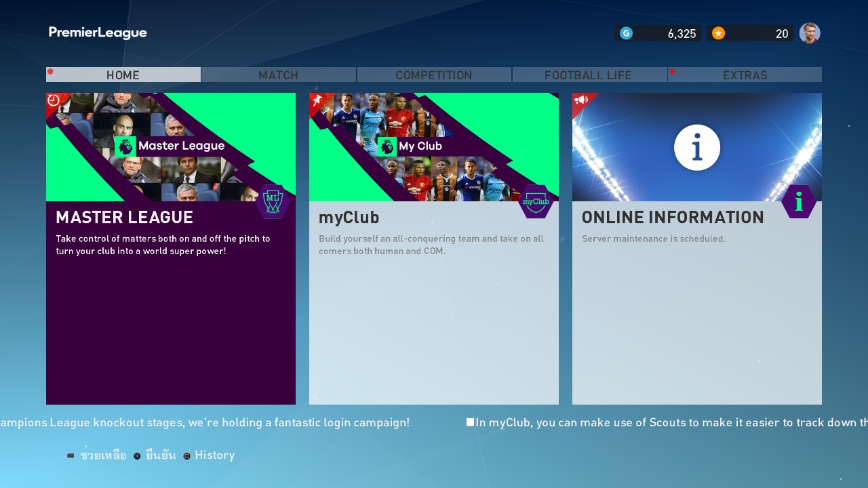Image resolution: width=868 pixels, height=488 pixels.
Task: Click the Premier League lion on Master League banner
Action: [x=125, y=146]
